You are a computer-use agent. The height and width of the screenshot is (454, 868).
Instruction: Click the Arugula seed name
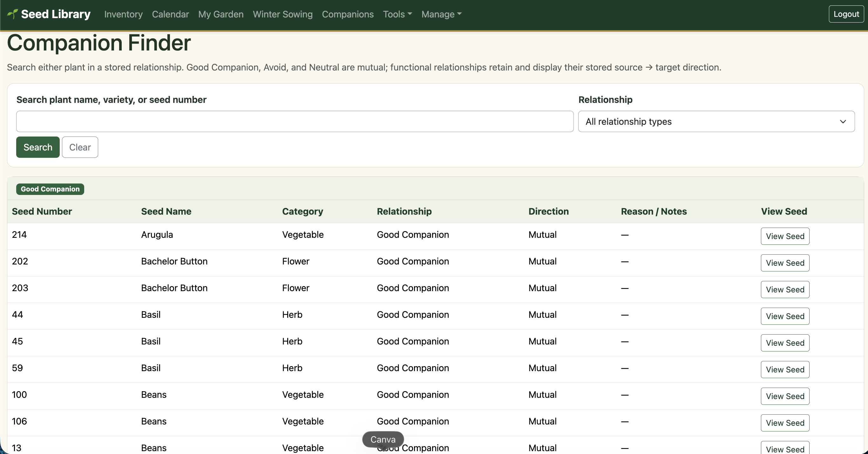[x=157, y=235]
